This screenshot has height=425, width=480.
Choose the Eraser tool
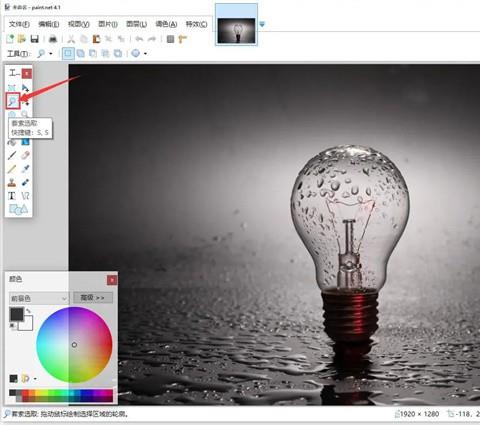[x=25, y=155]
